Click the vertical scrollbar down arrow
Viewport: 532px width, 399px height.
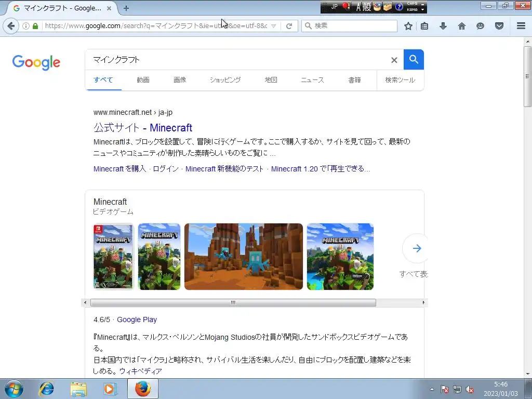pyautogui.click(x=528, y=374)
